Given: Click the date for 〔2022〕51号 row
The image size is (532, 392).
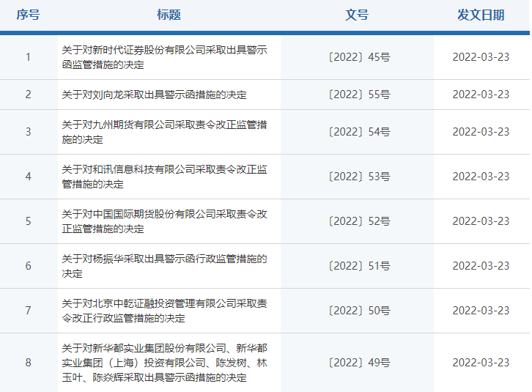Looking at the screenshot, I should coord(481,266).
